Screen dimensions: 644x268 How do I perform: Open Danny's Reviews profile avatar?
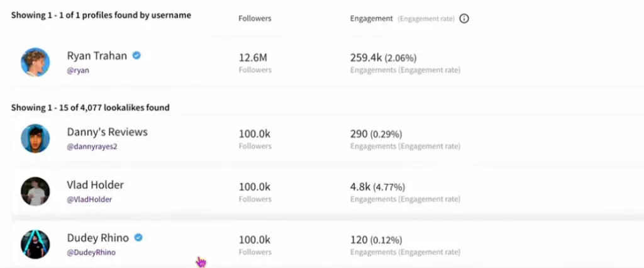pyautogui.click(x=35, y=138)
